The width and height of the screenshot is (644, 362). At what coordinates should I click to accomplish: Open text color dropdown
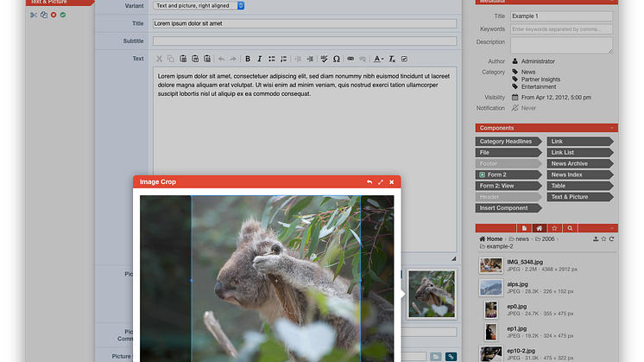point(378,59)
